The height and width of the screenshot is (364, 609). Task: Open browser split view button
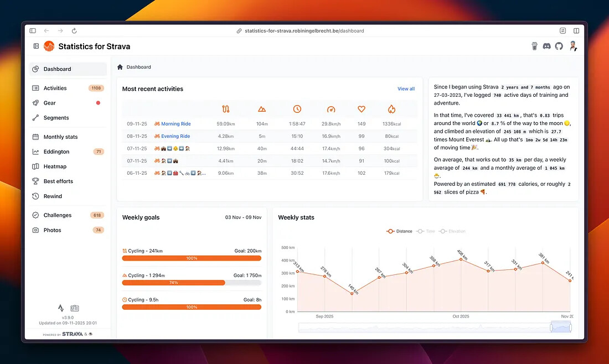coord(576,31)
